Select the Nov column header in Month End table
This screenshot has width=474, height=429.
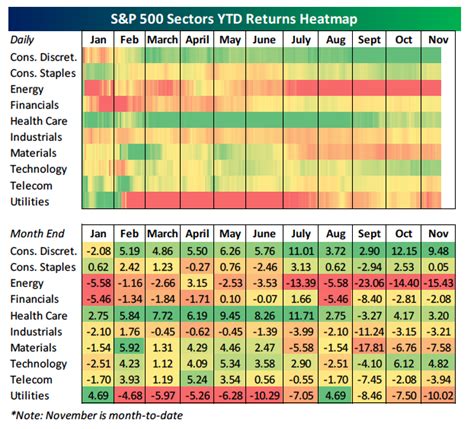coord(438,234)
